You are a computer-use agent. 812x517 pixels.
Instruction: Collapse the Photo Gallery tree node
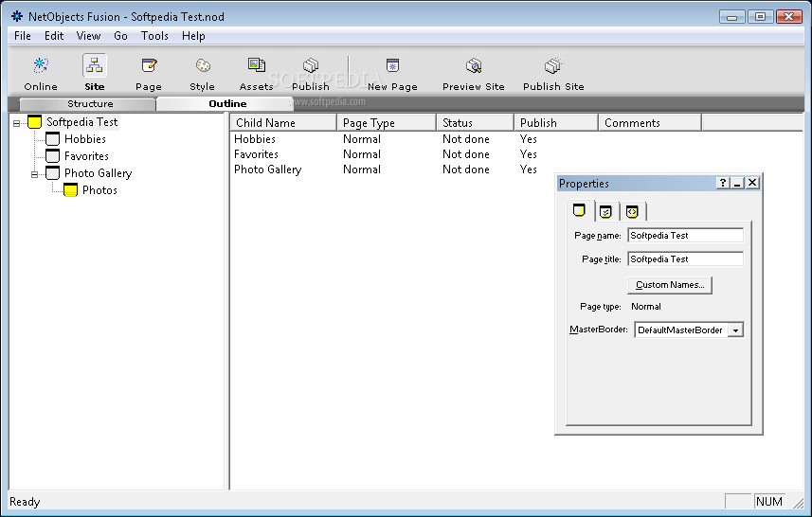point(35,174)
